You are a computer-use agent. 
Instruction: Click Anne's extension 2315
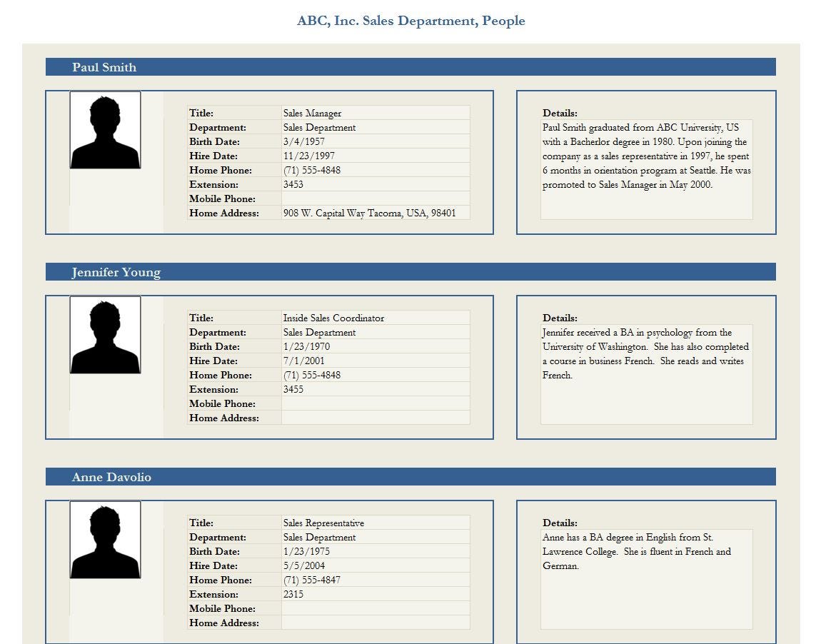(x=293, y=594)
